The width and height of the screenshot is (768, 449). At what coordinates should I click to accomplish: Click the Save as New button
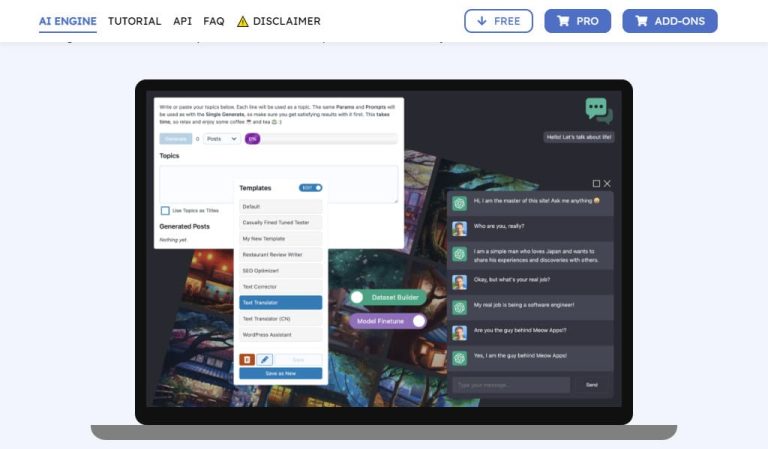(x=281, y=374)
